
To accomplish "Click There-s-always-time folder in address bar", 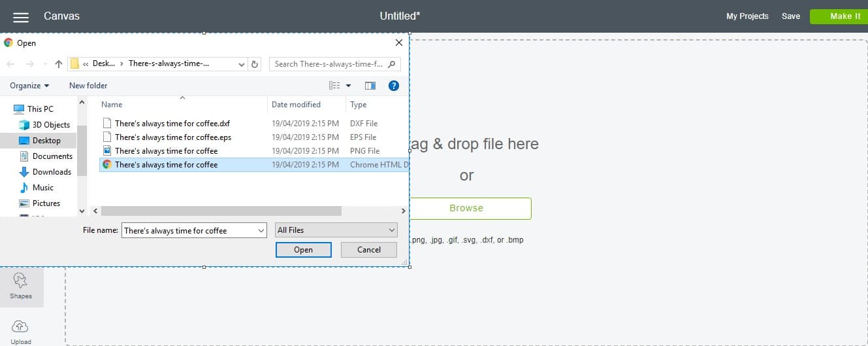I will click(169, 64).
